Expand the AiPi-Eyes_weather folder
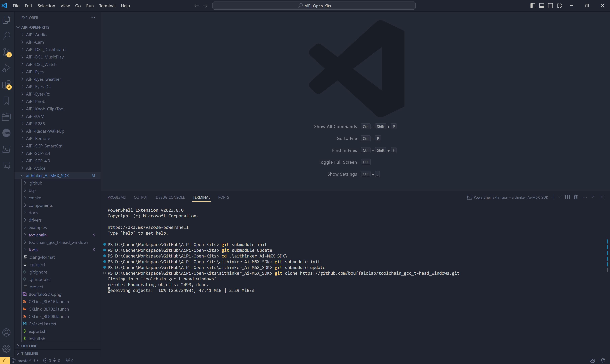The height and width of the screenshot is (364, 610). click(x=58, y=79)
